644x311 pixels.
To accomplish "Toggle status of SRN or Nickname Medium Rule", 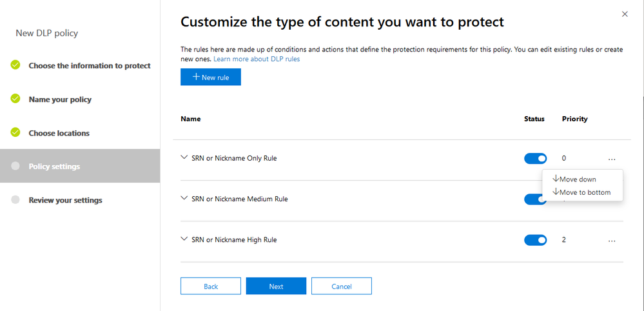I will pos(535,199).
